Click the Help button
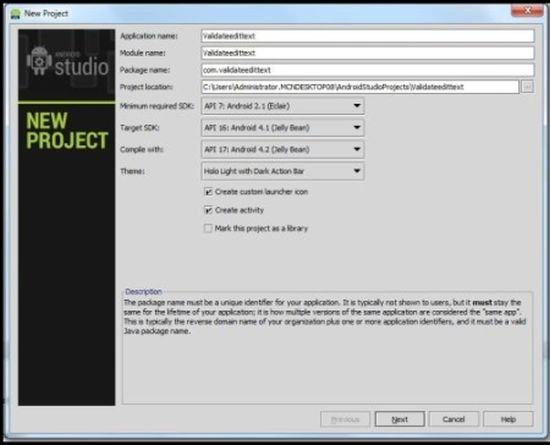The image size is (550, 445). (x=508, y=419)
